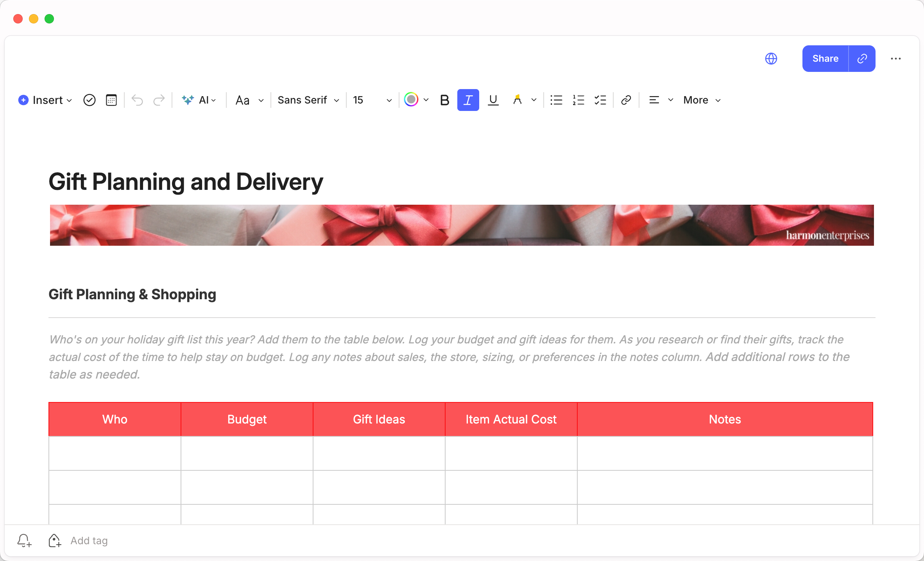This screenshot has width=924, height=561.
Task: Click the globe publish icon
Action: pos(771,59)
